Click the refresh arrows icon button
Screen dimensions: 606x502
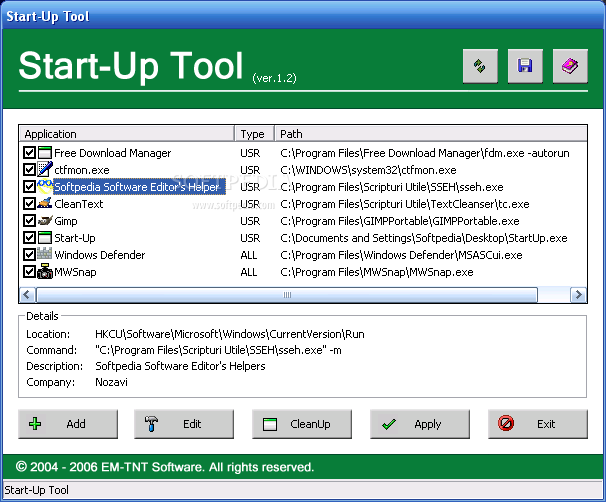click(480, 66)
